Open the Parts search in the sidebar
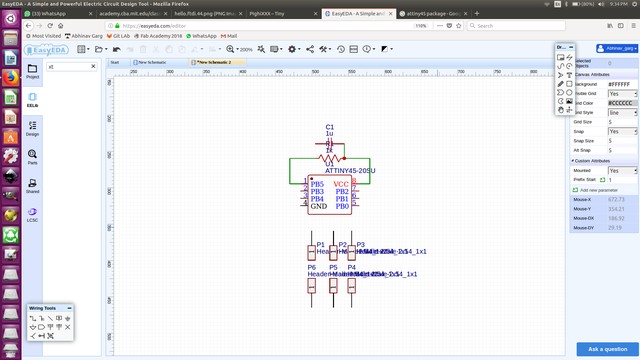Image resolution: width=640 pixels, height=360 pixels. click(x=32, y=157)
